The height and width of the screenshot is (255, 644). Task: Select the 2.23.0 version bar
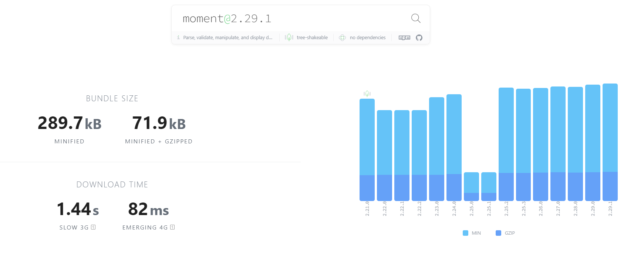436,149
